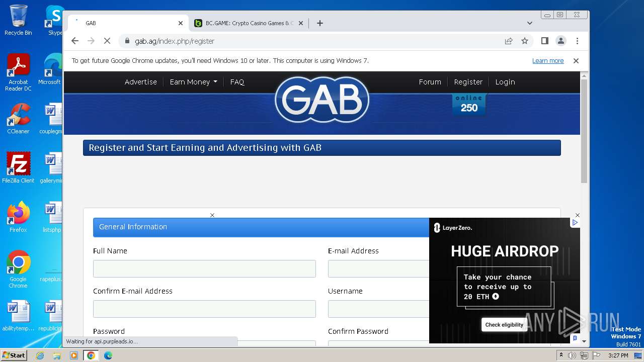Switch to the BC.GAME Crypto Casino tab

point(249,23)
